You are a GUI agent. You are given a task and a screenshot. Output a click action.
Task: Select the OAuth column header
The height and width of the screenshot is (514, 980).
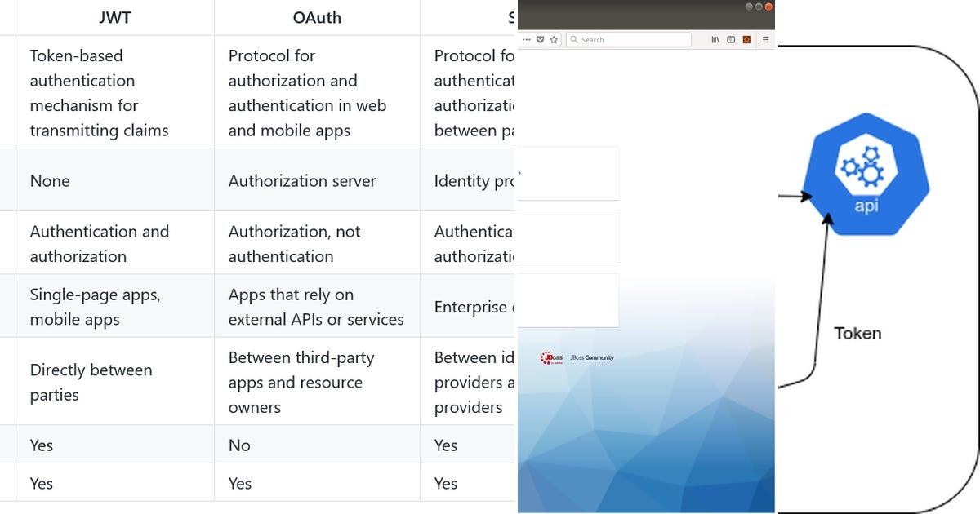pyautogui.click(x=317, y=16)
